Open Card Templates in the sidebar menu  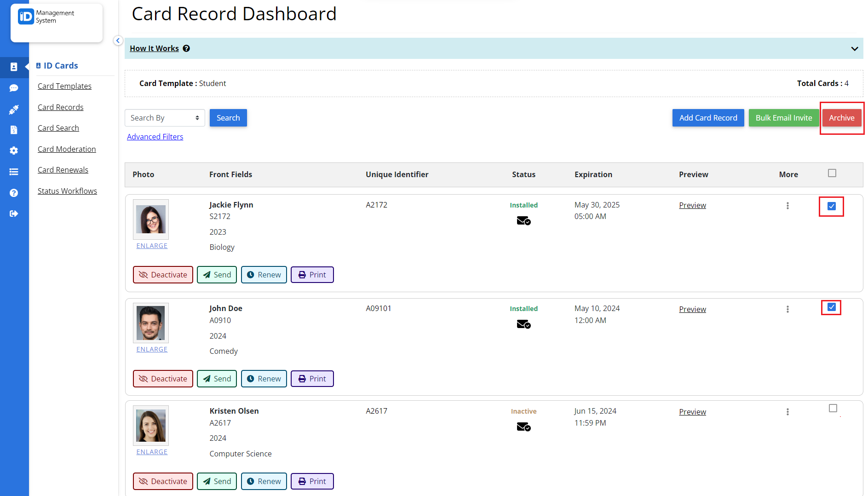pos(64,86)
